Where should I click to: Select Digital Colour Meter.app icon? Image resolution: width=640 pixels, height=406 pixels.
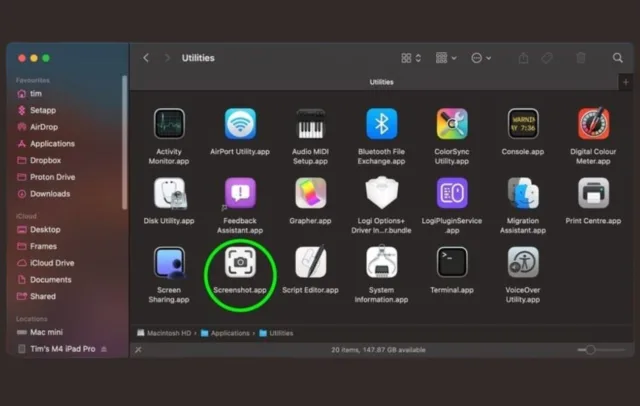[x=593, y=124]
